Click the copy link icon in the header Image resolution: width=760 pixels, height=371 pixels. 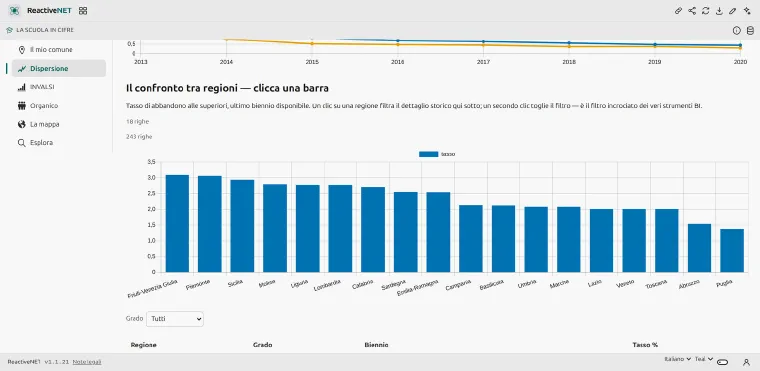[679, 11]
